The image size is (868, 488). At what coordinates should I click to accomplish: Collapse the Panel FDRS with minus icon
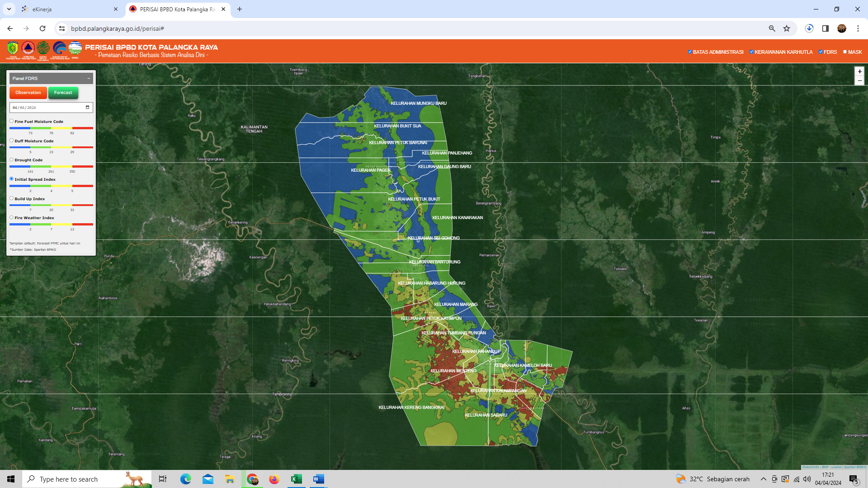(89, 78)
